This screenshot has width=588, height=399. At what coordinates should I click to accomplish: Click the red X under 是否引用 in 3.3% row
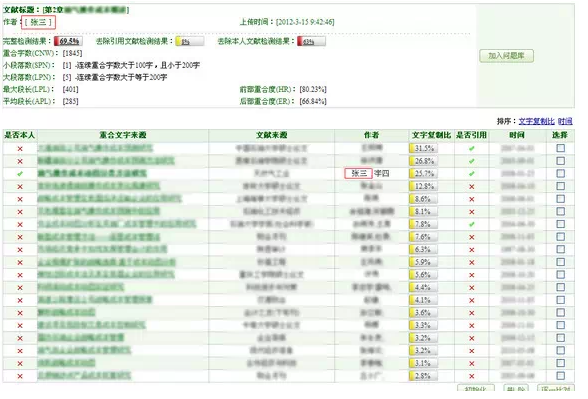pos(472,326)
